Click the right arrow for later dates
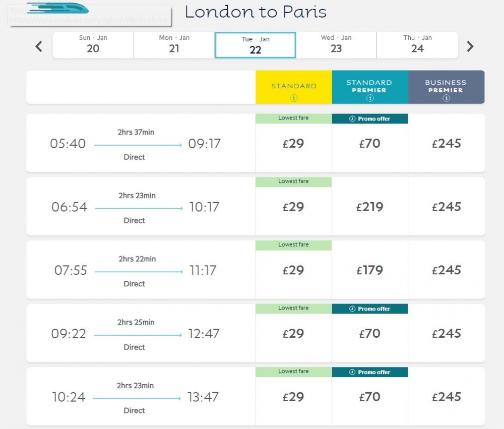The image size is (504, 429). [470, 46]
